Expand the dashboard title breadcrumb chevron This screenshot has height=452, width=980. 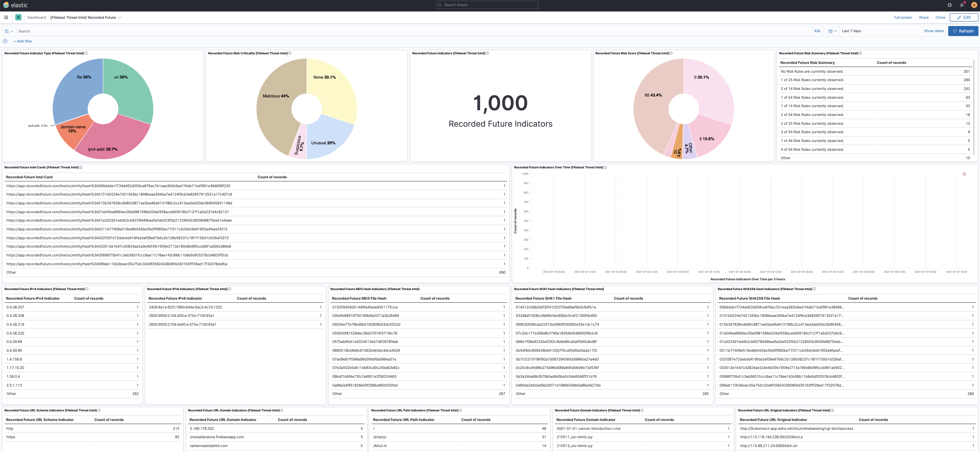pos(120,17)
